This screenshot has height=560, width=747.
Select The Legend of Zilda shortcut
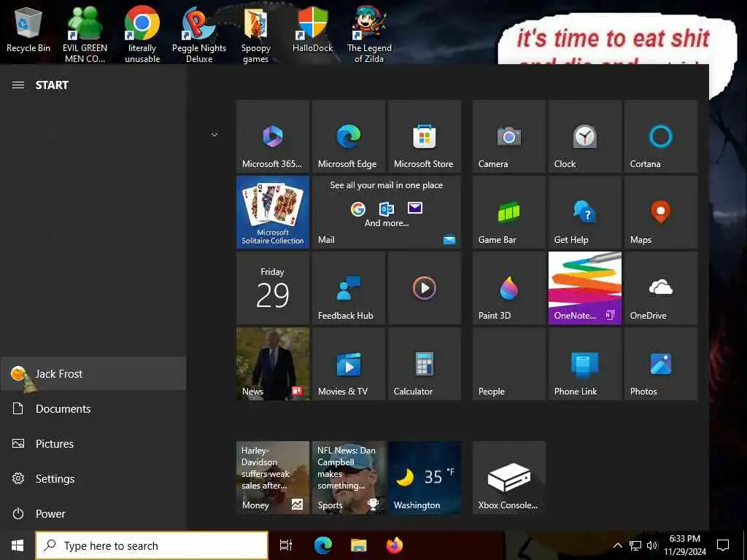pyautogui.click(x=369, y=34)
